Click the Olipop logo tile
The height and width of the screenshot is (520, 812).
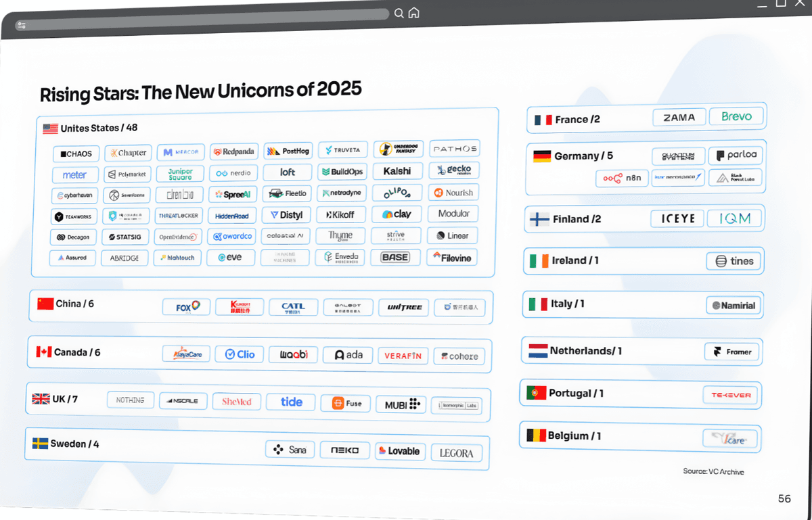[x=397, y=192]
